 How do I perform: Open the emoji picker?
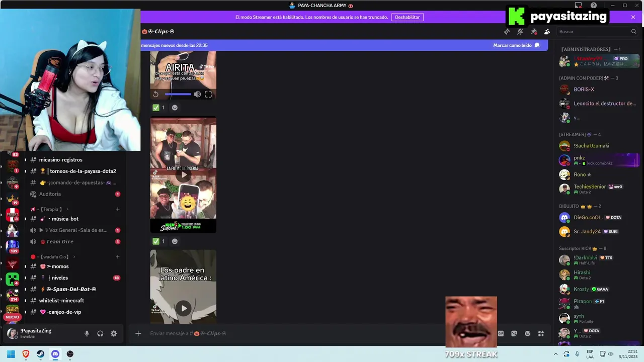point(527,333)
